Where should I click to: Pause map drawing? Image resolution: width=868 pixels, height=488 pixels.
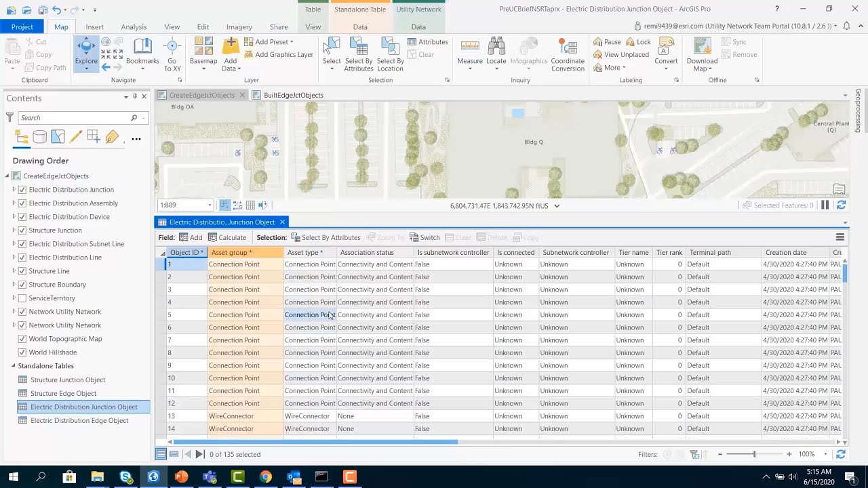pyautogui.click(x=825, y=205)
